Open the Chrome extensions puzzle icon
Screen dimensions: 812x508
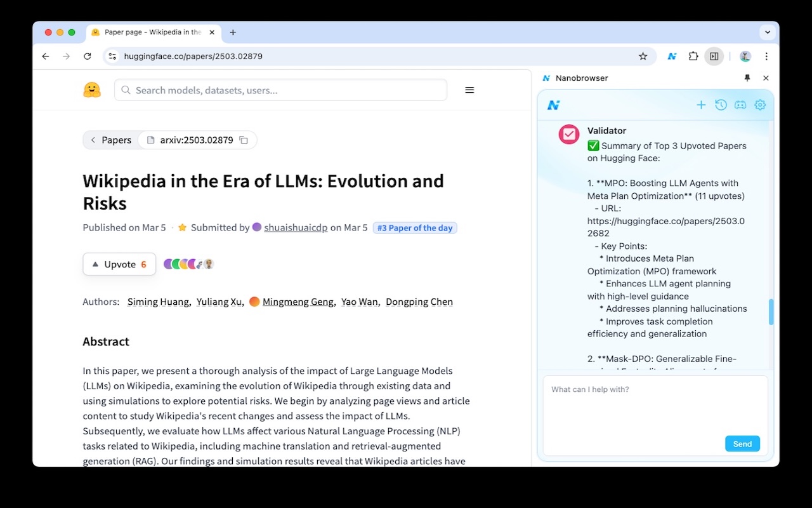693,57
